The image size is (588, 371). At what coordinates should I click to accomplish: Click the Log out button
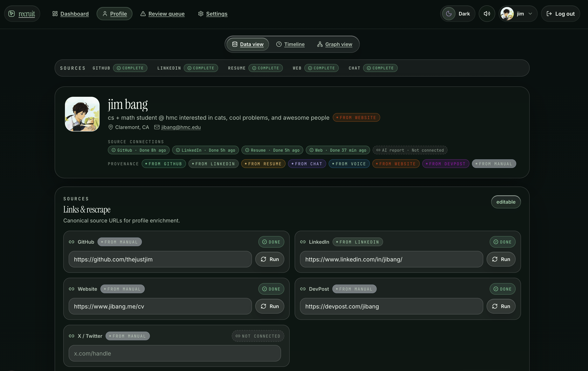(x=560, y=14)
